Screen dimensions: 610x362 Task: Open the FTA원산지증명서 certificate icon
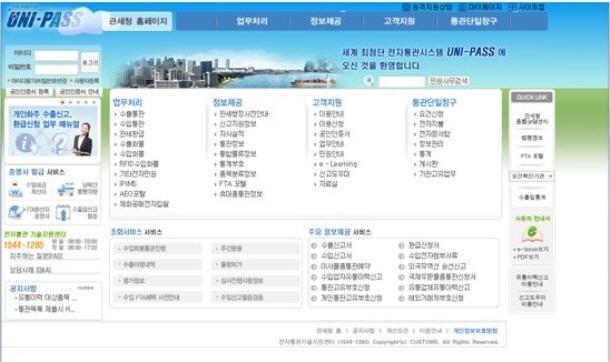16,213
